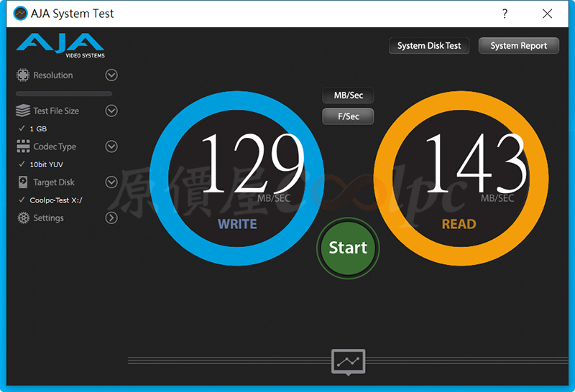This screenshot has height=392, width=575.
Task: Click the Test File Size stack icon
Action: click(23, 111)
